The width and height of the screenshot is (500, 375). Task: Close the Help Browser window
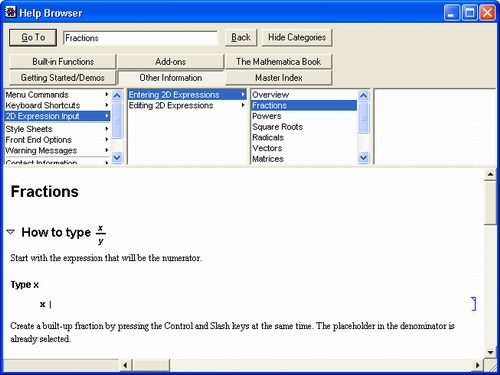click(487, 13)
